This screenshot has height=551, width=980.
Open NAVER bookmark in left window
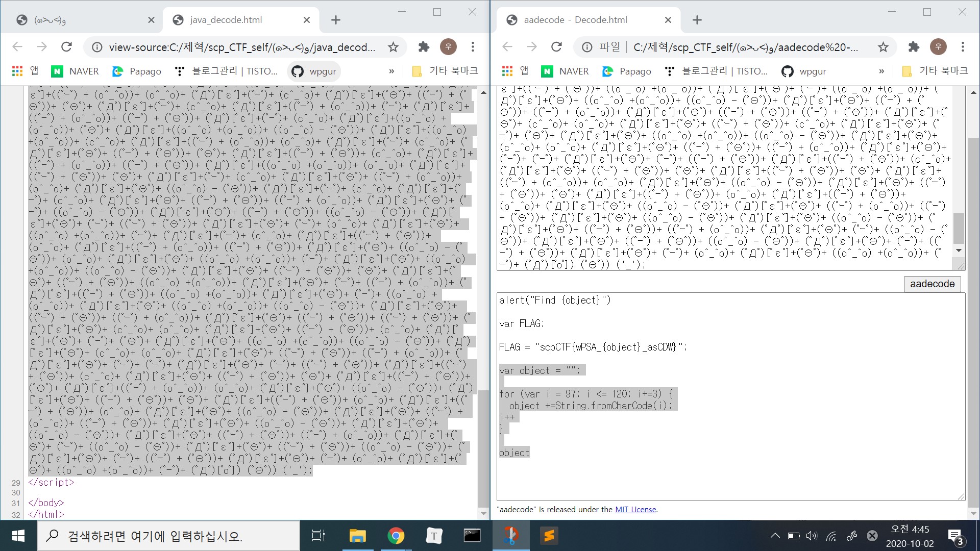click(75, 71)
